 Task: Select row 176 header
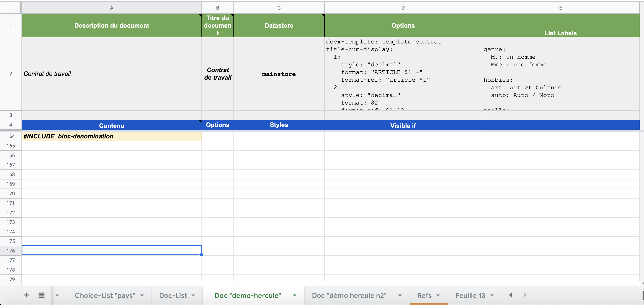(x=11, y=251)
